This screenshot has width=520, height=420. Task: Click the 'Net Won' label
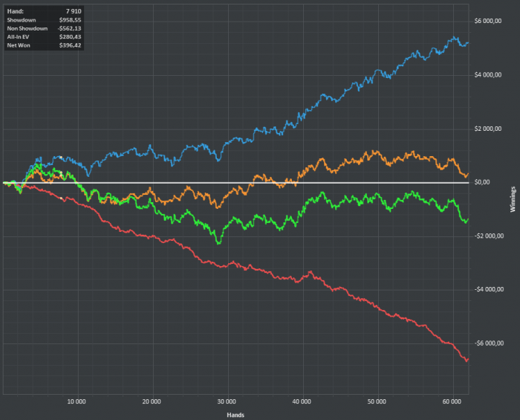pos(19,45)
